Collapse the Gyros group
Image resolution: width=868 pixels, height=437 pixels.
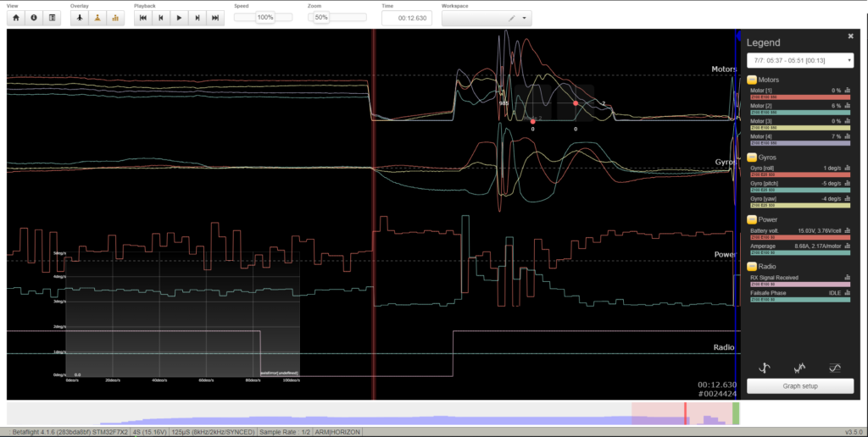(752, 157)
